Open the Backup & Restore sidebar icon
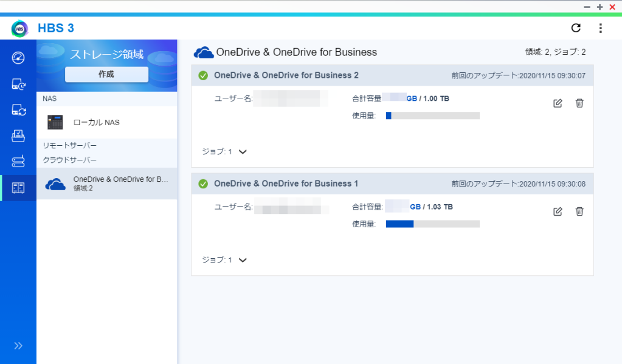 [18, 84]
